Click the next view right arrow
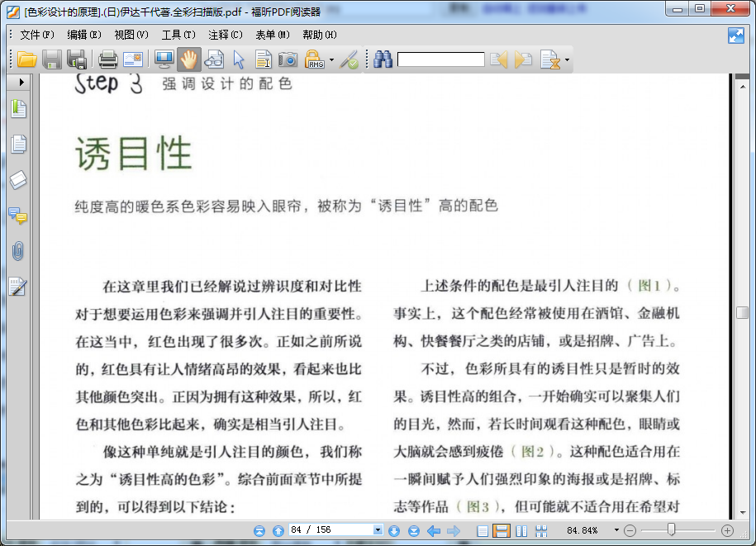This screenshot has height=546, width=756. click(454, 530)
